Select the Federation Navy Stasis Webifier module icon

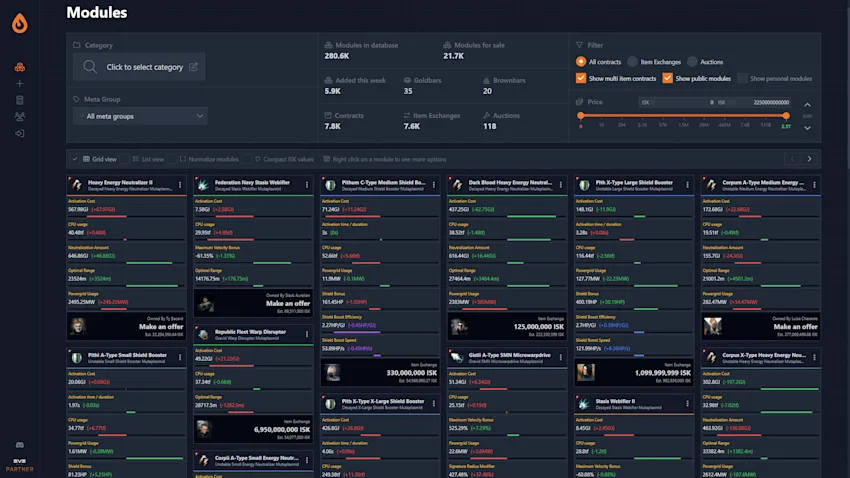(203, 185)
